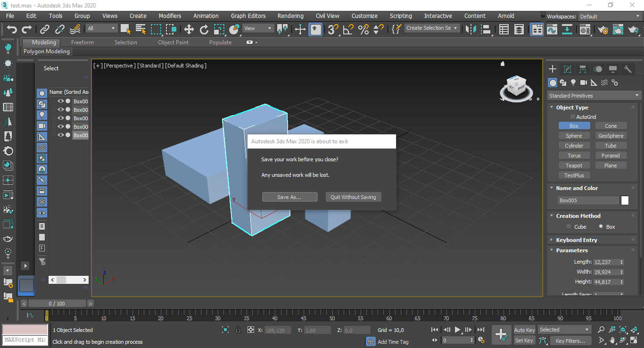Image resolution: width=644 pixels, height=348 pixels.
Task: Click the Save As... button
Action: [x=289, y=197]
